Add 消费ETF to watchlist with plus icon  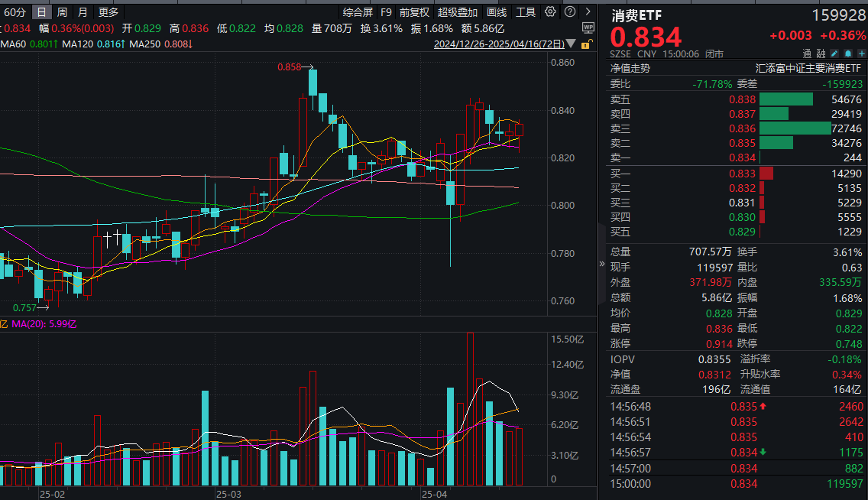[x=862, y=54]
